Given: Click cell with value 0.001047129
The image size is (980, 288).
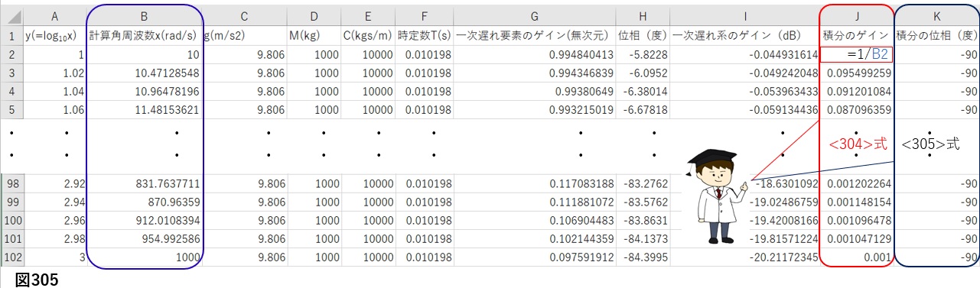Looking at the screenshot, I should [x=856, y=239].
